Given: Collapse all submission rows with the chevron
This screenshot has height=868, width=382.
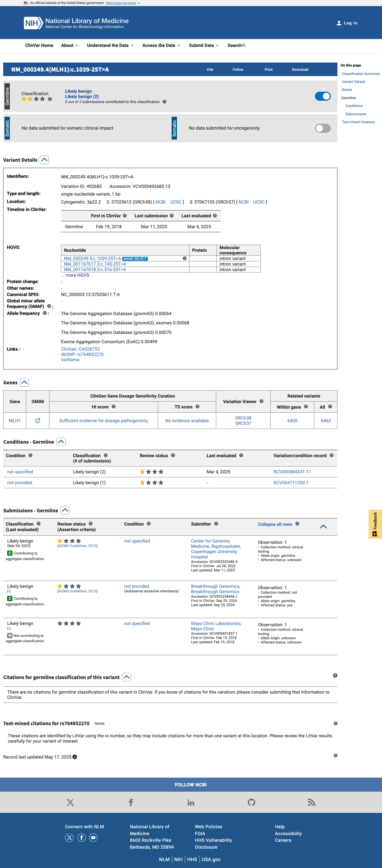Looking at the screenshot, I should [323, 526].
